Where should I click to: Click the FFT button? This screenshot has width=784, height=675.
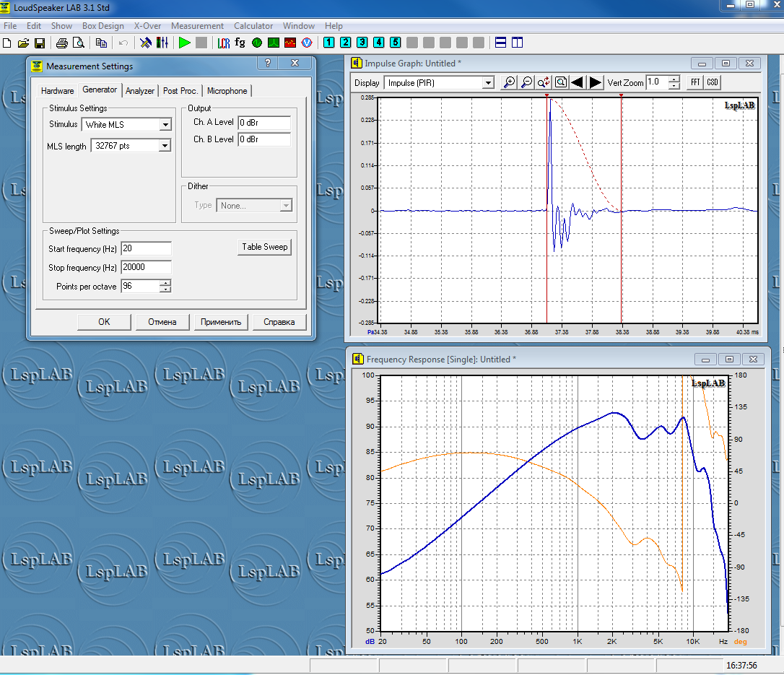695,82
